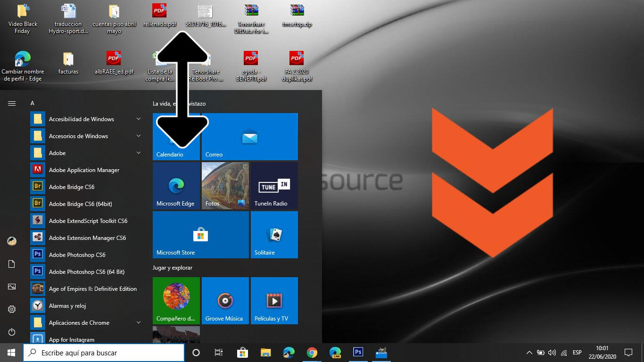The width and height of the screenshot is (644, 362).
Task: Open Documents from the Start sidebar
Action: tap(12, 264)
